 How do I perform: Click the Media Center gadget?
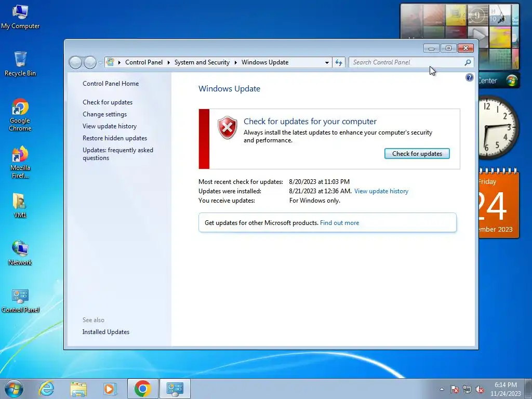coord(499,81)
